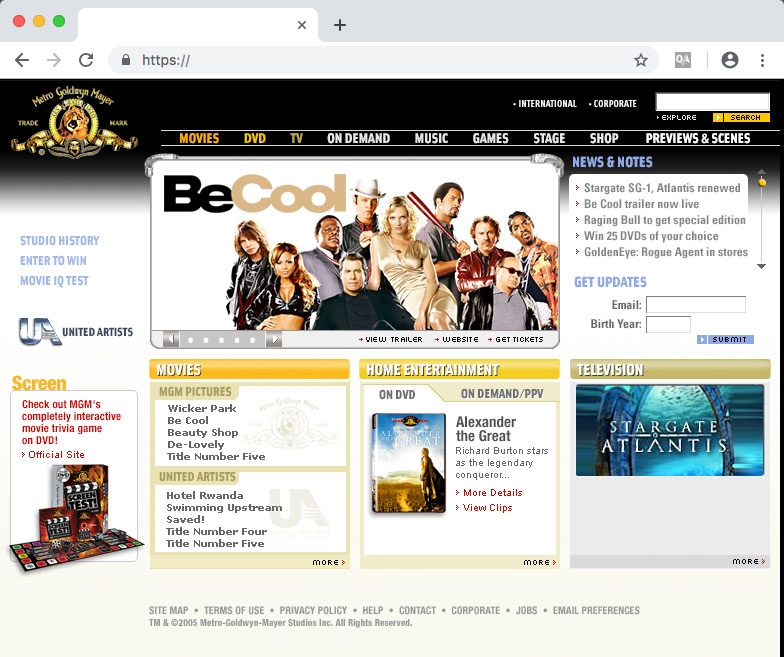
Task: Open the Games navigation item
Action: [490, 138]
